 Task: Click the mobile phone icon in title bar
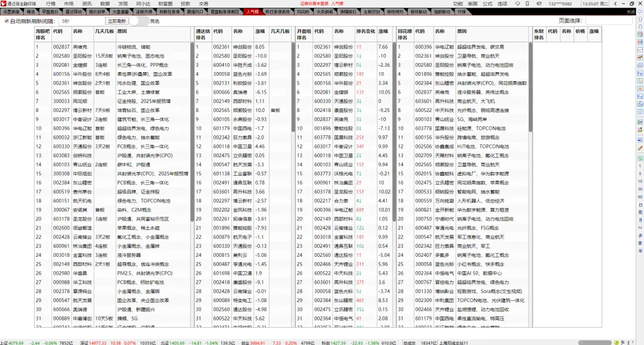527,4
